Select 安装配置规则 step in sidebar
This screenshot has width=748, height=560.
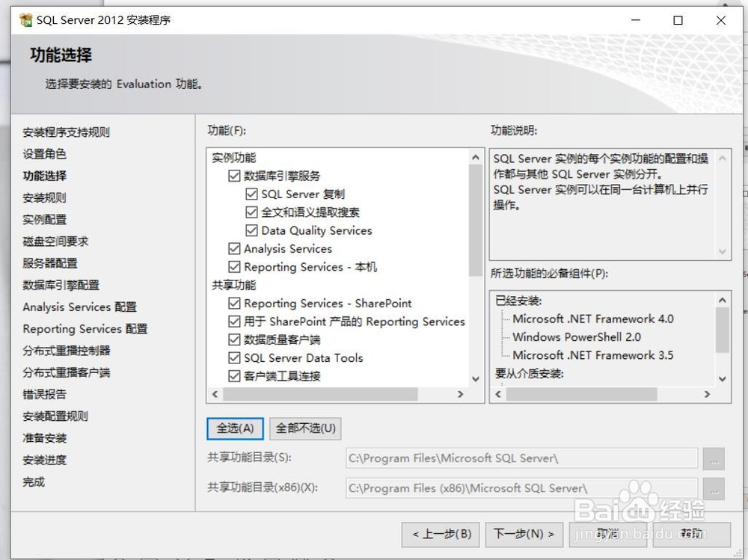pyautogui.click(x=55, y=416)
